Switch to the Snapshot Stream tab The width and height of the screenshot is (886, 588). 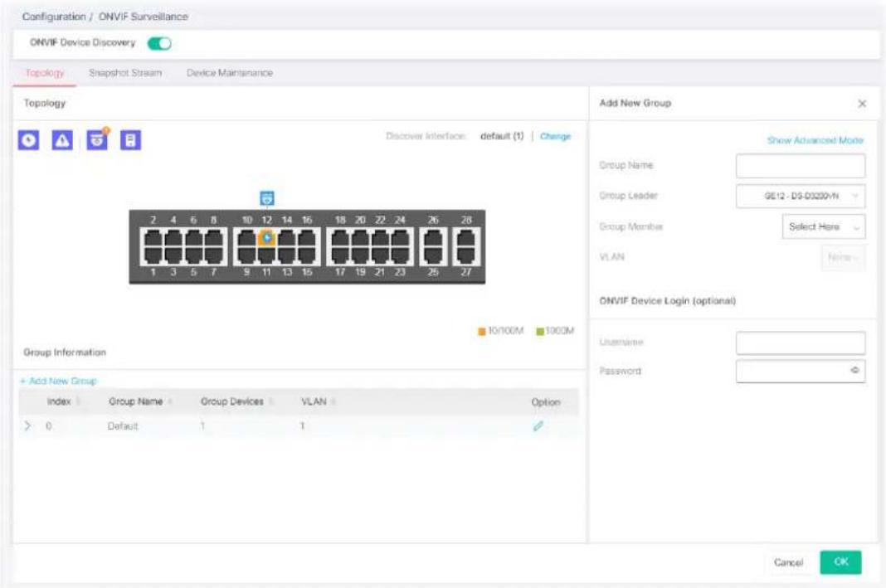pos(125,73)
